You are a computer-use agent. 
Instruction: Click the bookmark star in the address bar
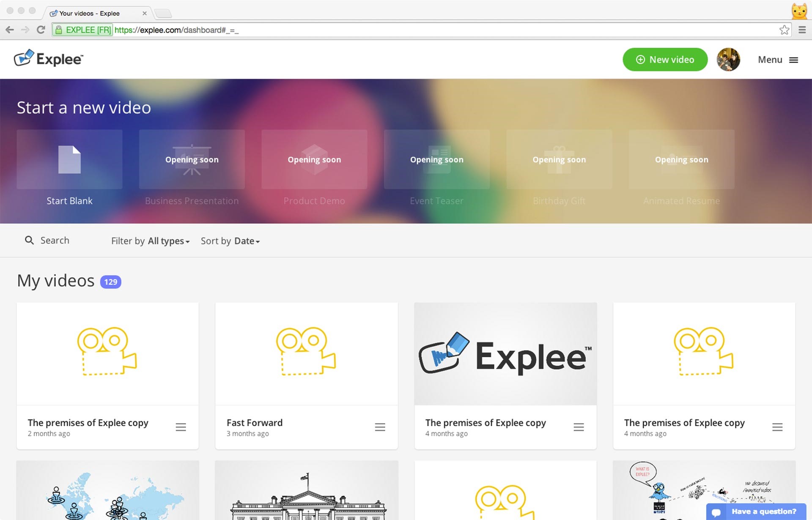click(x=784, y=30)
